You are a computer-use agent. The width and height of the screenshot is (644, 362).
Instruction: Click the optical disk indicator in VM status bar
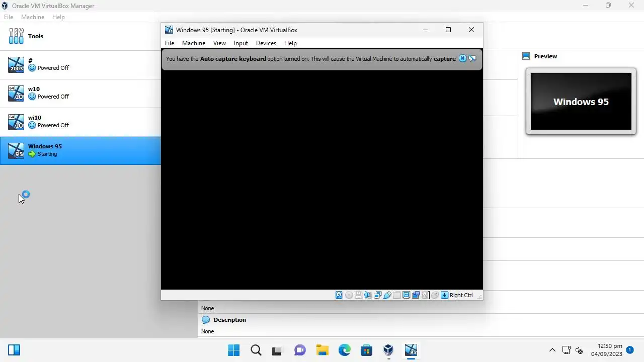pyautogui.click(x=349, y=295)
